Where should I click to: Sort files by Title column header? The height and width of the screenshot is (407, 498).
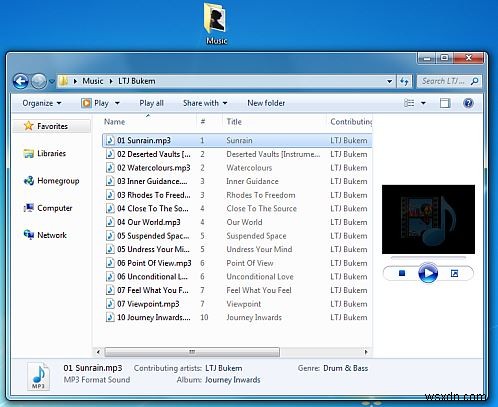[234, 122]
